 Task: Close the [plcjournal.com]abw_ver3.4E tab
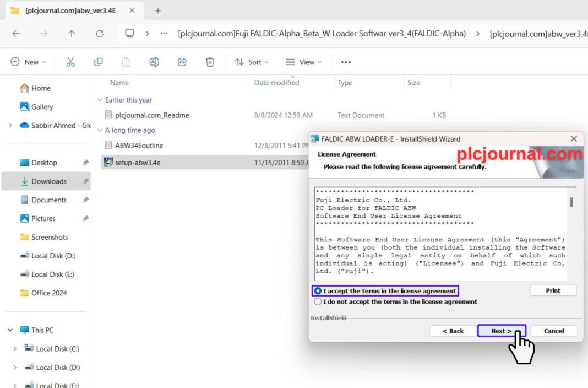132,10
